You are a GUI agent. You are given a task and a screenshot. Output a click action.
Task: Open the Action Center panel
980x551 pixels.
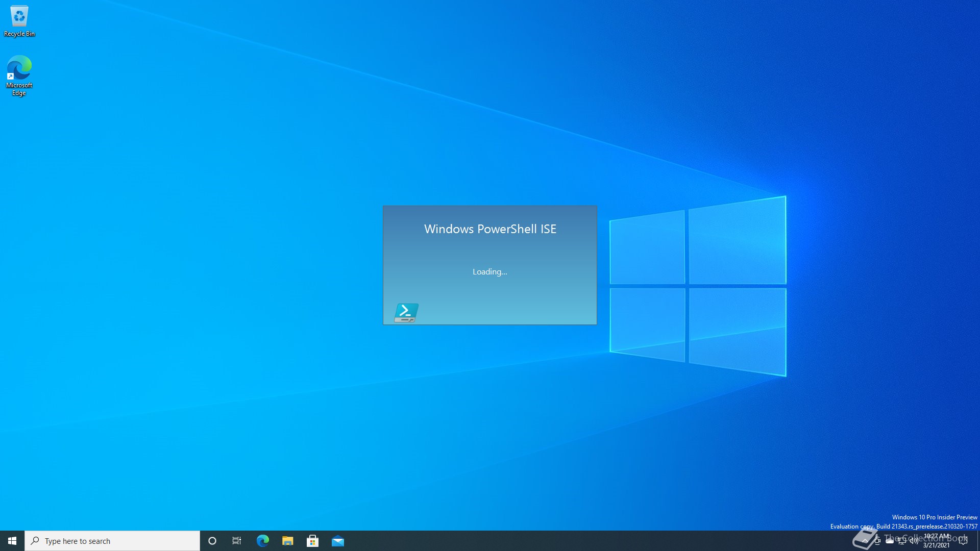tap(962, 541)
